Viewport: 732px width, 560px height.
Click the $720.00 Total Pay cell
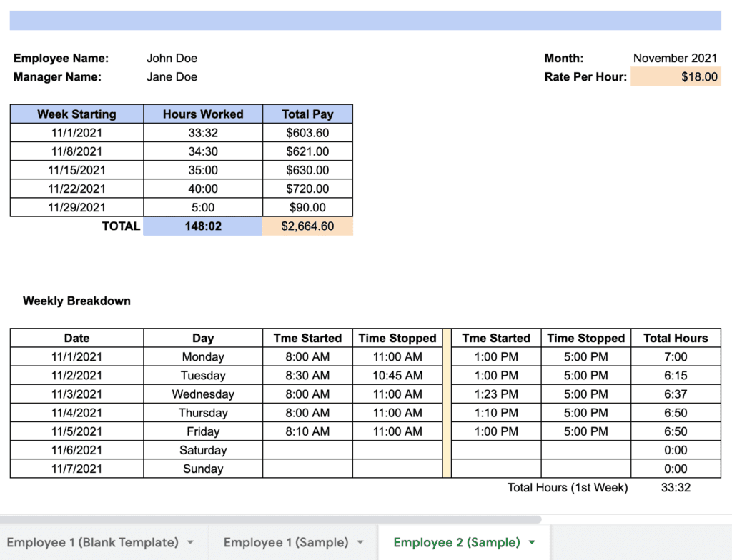tap(307, 189)
